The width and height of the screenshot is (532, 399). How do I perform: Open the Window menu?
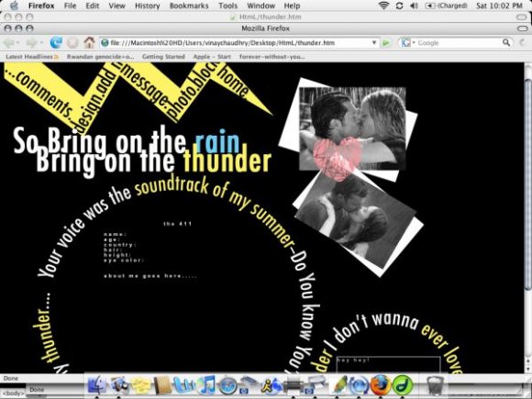(260, 6)
